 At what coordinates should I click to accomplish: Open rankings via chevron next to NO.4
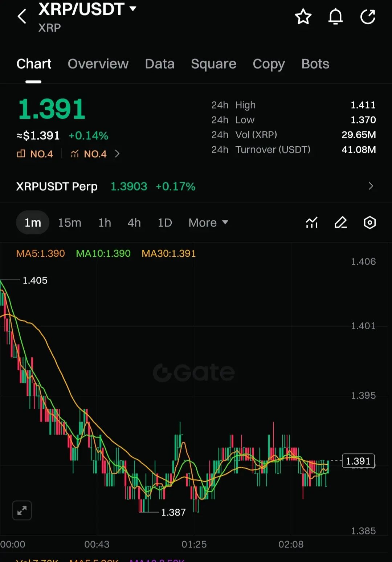click(x=117, y=154)
